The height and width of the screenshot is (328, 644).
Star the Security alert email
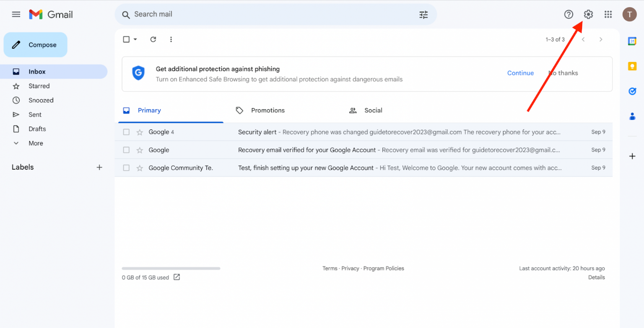[140, 132]
